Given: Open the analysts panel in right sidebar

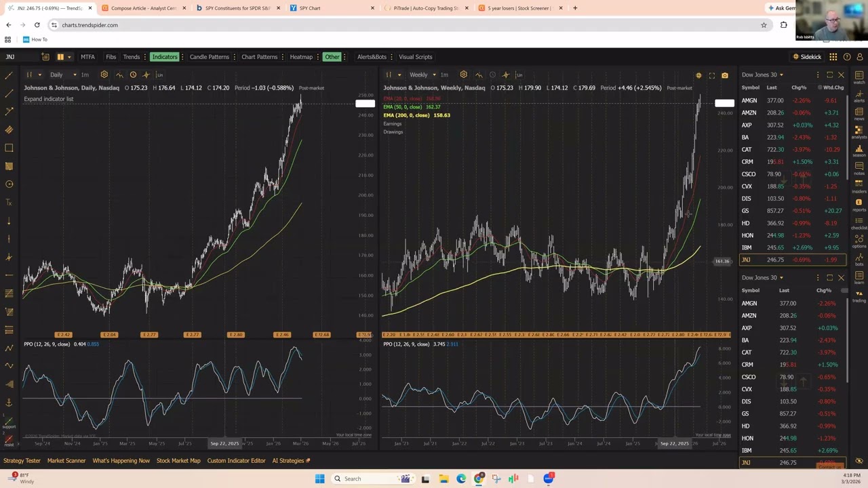Looking at the screenshot, I should coord(859,132).
